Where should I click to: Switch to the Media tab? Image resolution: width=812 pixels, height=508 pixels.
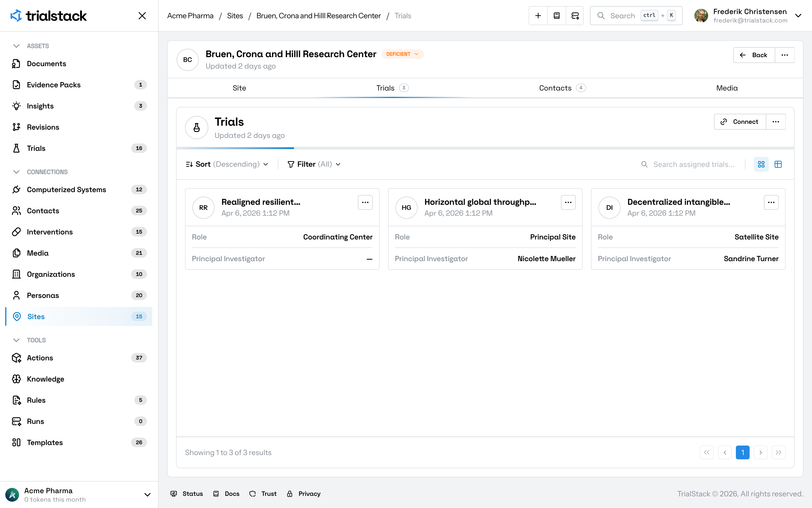(x=727, y=88)
